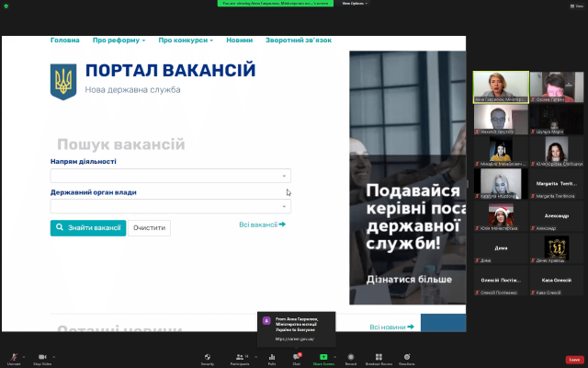Open the 'Напрям діяльності' dropdown
Screen dimensions: 588x368
171,176
